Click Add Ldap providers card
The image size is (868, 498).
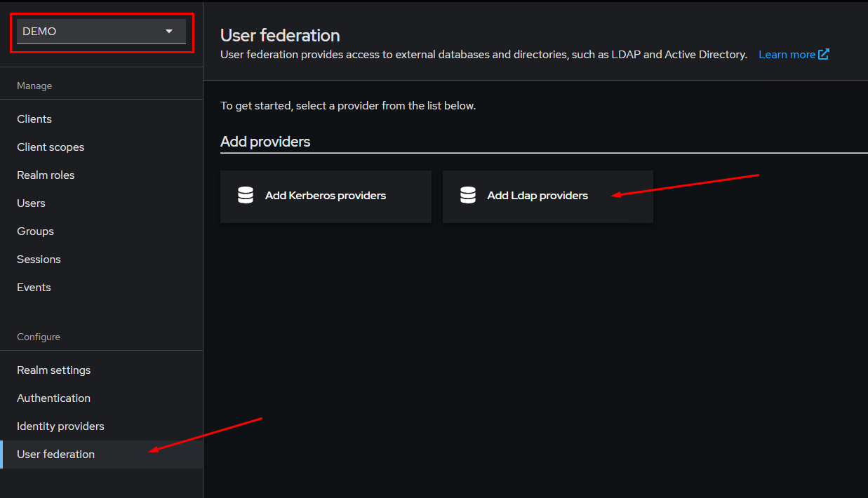pos(547,196)
